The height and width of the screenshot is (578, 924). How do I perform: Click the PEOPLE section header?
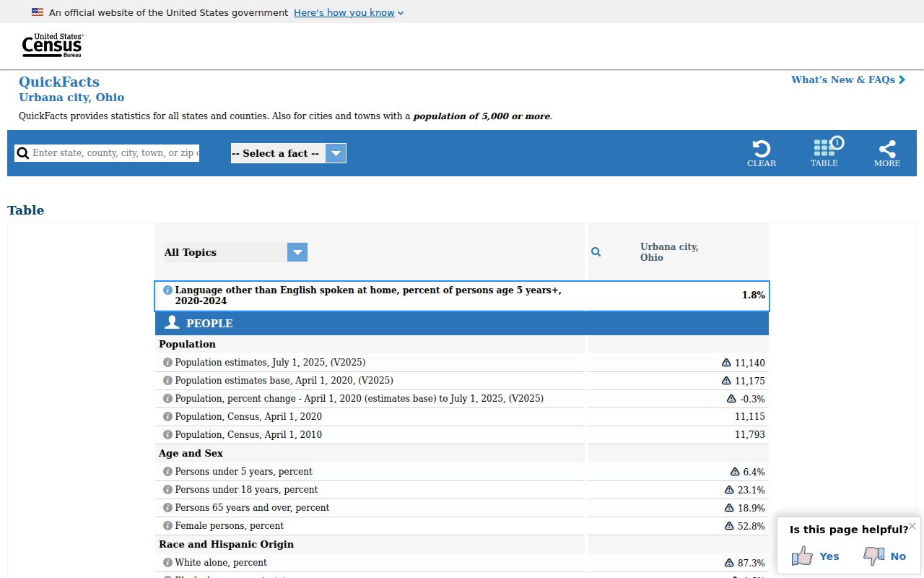[462, 324]
